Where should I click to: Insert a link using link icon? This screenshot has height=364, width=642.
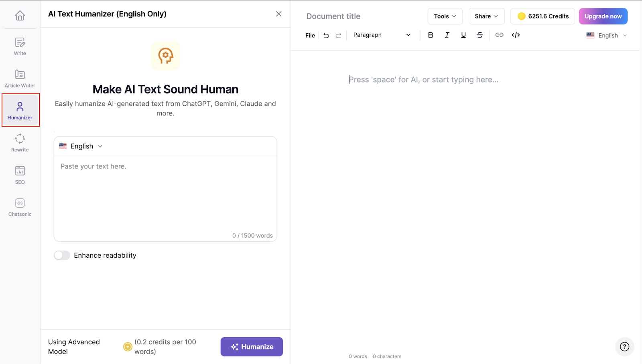click(499, 35)
